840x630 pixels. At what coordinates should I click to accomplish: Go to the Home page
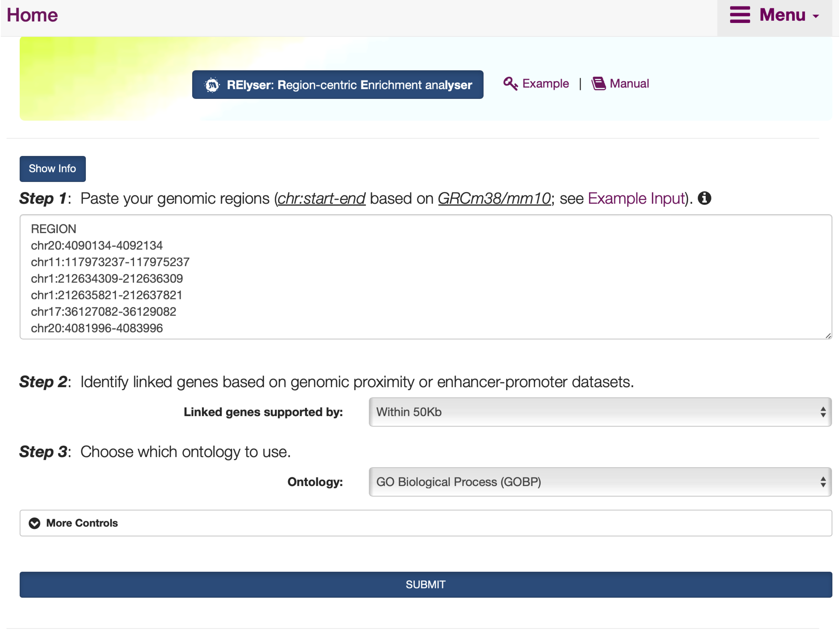[x=32, y=15]
